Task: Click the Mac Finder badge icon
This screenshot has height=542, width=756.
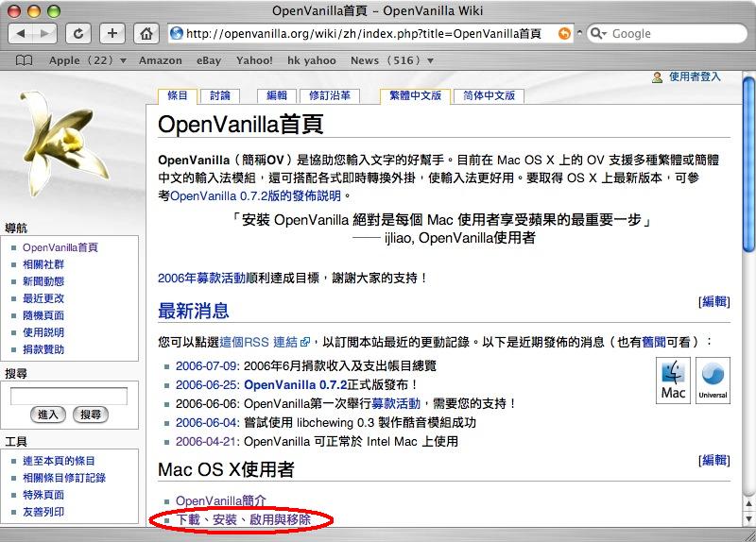Action: pos(673,381)
